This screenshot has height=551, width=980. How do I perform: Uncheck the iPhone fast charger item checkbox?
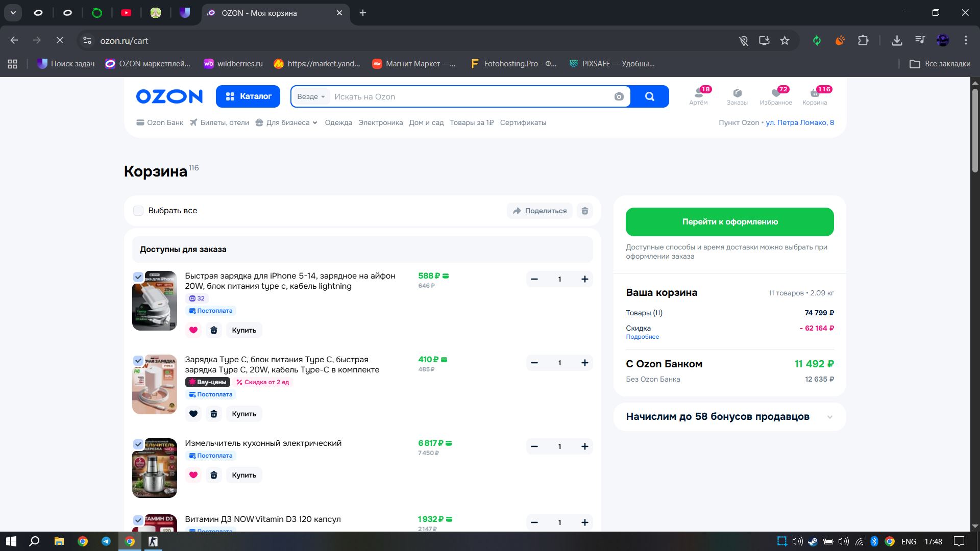click(x=138, y=277)
